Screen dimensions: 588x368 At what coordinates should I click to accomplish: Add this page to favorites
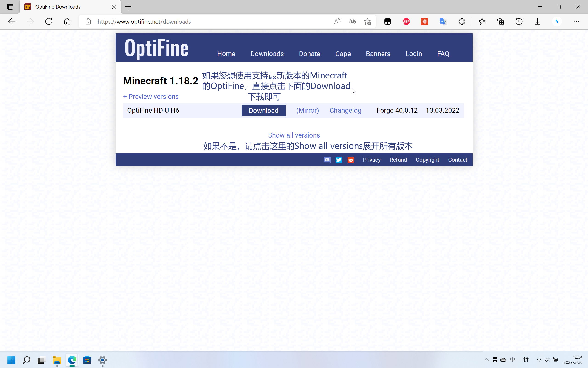[x=367, y=21]
